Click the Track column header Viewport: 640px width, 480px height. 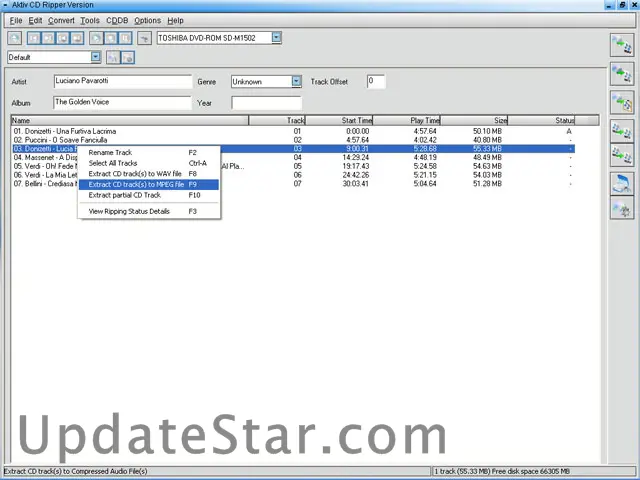pos(277,120)
